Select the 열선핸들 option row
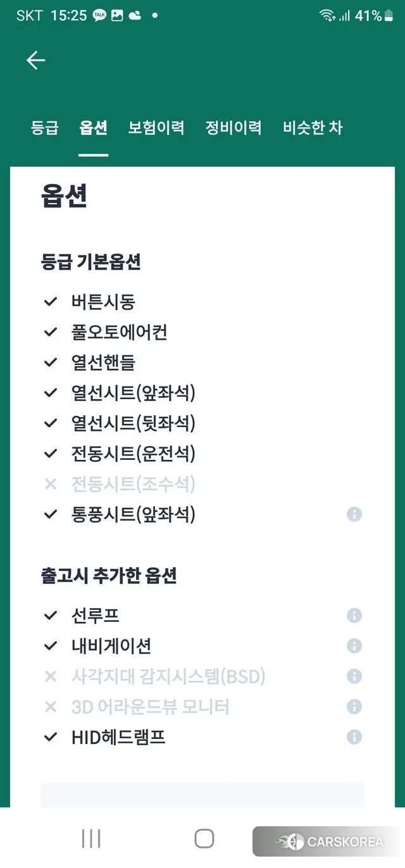 (103, 363)
